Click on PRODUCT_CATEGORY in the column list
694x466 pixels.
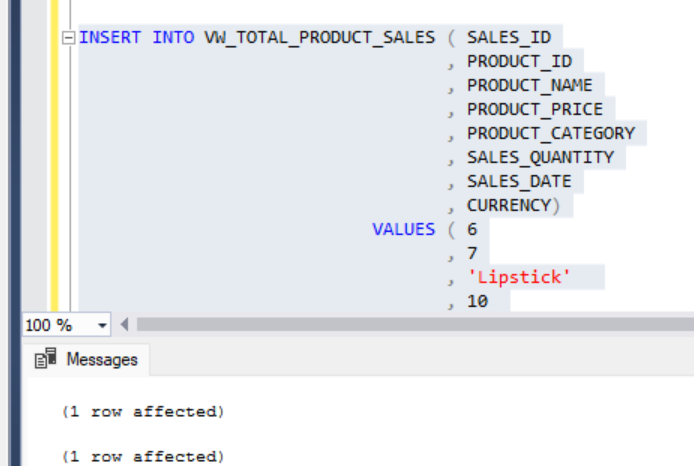pyautogui.click(x=550, y=133)
